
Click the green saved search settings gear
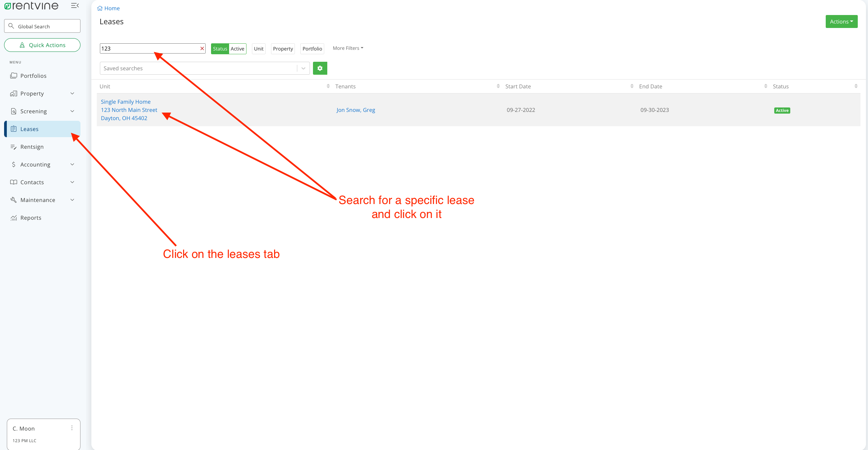(320, 68)
